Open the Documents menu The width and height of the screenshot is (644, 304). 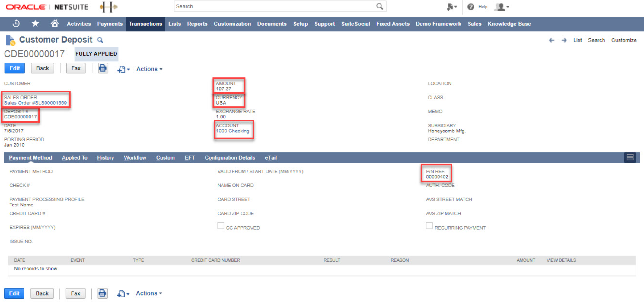(272, 24)
